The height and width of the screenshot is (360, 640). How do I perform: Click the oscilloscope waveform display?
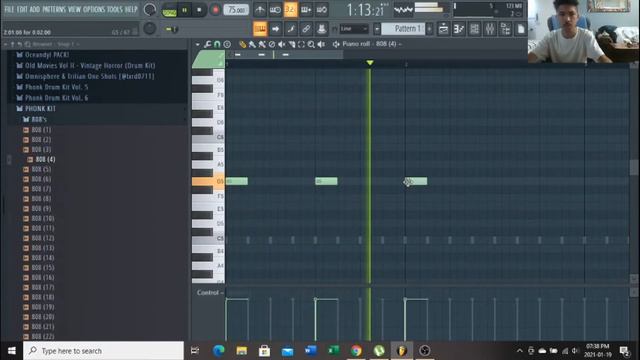tap(403, 10)
